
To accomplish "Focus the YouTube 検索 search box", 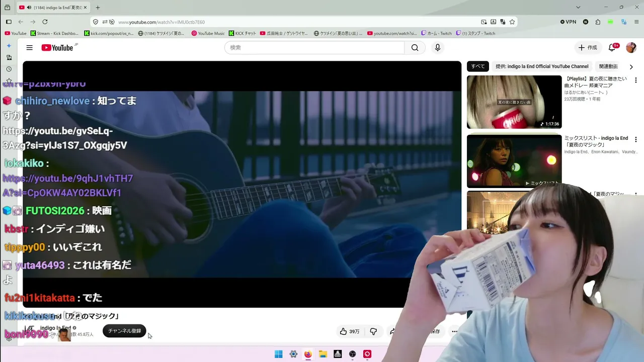I will (314, 48).
